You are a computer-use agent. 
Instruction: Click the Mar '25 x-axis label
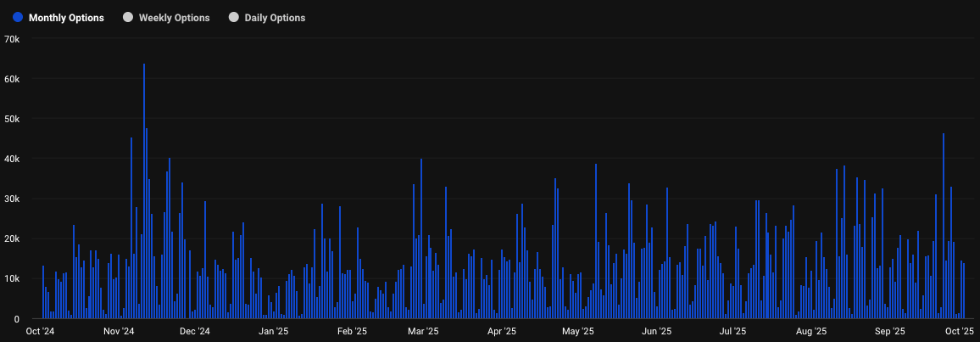423,331
